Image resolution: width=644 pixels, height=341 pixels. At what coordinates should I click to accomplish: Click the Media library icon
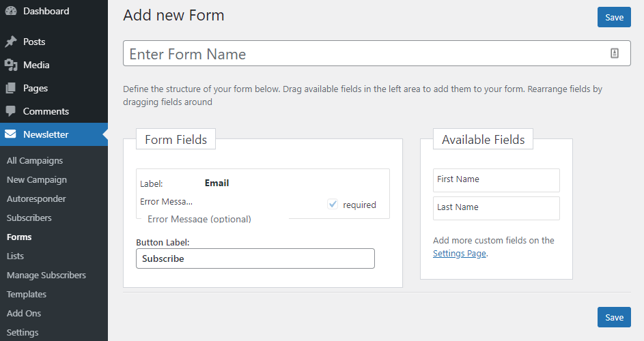tap(10, 65)
